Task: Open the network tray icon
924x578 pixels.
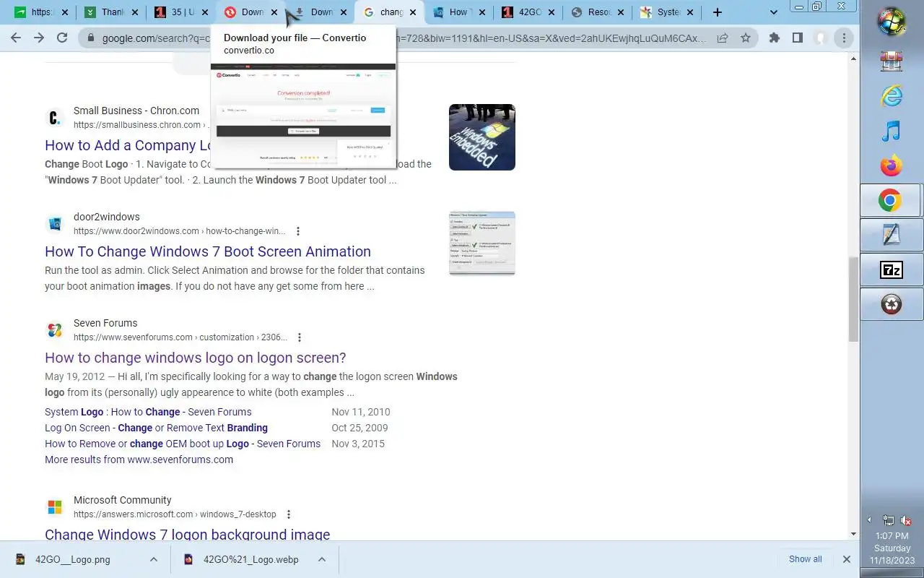Action: (x=889, y=520)
